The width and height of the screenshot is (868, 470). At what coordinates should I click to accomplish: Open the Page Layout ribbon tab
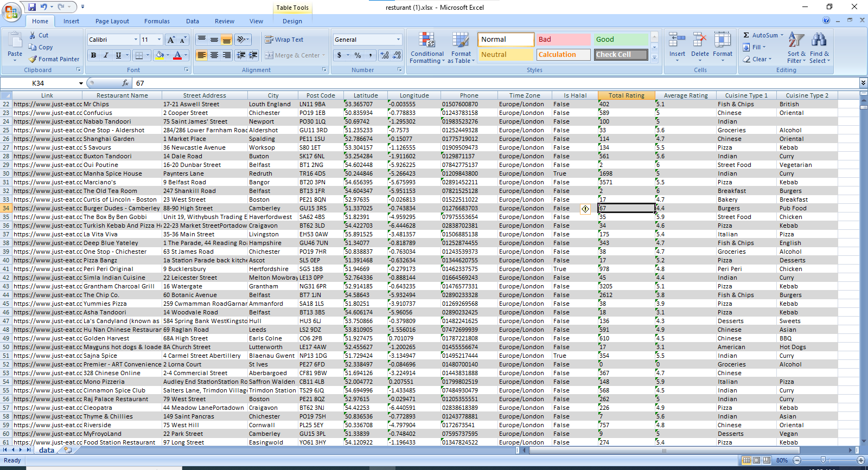click(x=112, y=21)
